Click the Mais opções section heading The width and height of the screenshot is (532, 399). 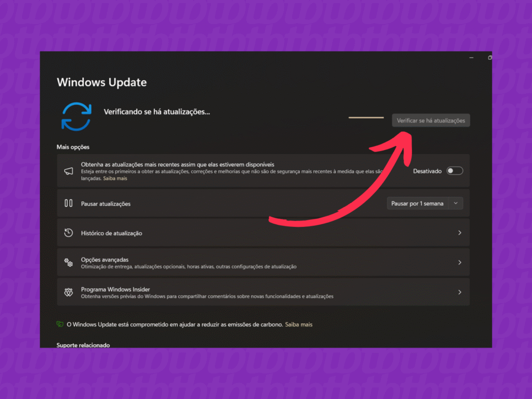[73, 147]
